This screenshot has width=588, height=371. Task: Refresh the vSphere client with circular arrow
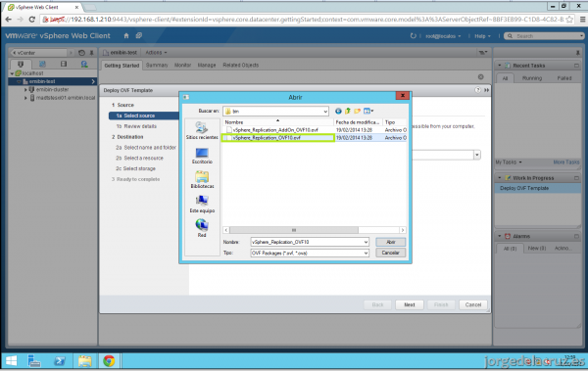pos(413,36)
